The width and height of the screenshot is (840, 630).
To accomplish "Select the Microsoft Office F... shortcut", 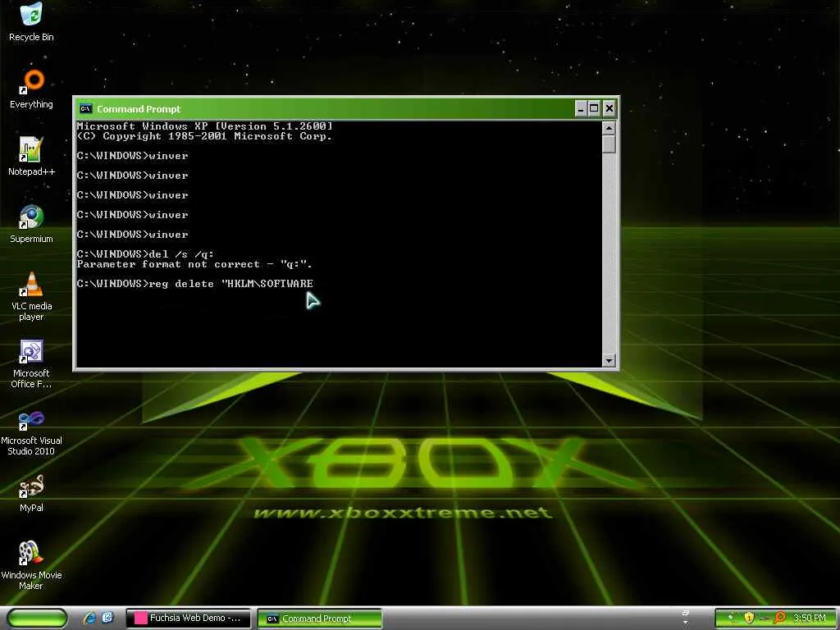I will tap(31, 363).
